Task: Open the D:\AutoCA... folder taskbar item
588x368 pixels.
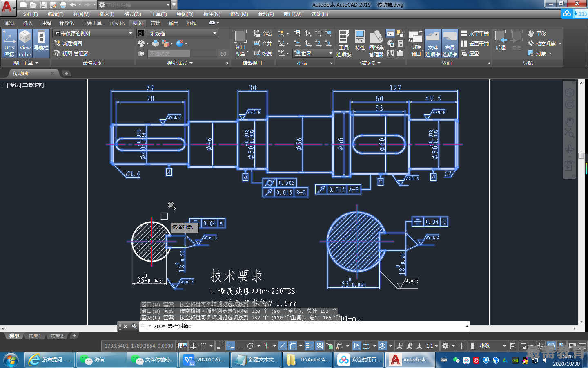Action: click(307, 360)
